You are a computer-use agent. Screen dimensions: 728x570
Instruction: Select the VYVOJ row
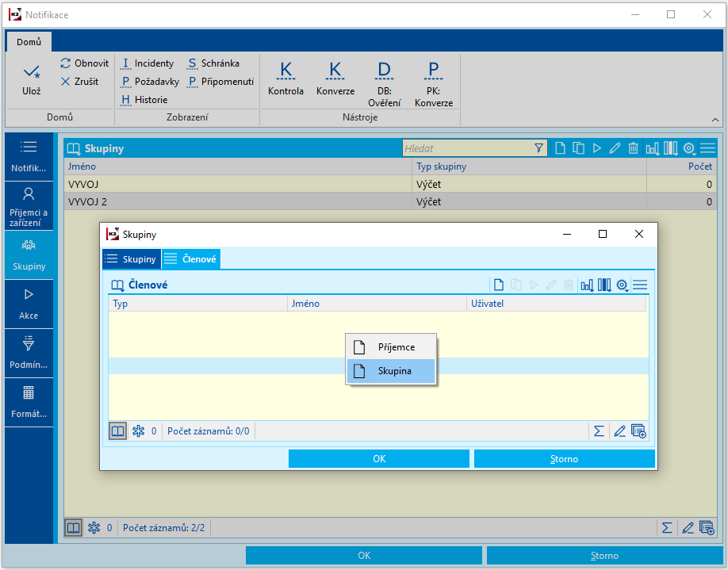click(x=390, y=184)
